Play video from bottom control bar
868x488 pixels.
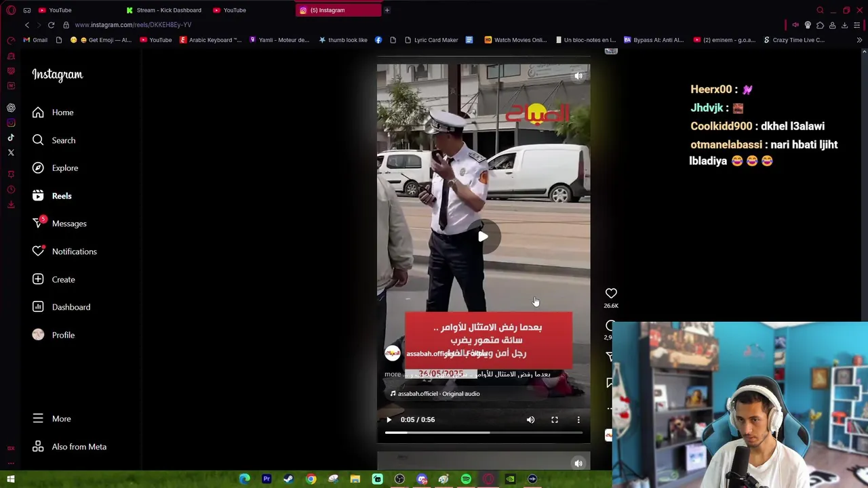tap(389, 420)
